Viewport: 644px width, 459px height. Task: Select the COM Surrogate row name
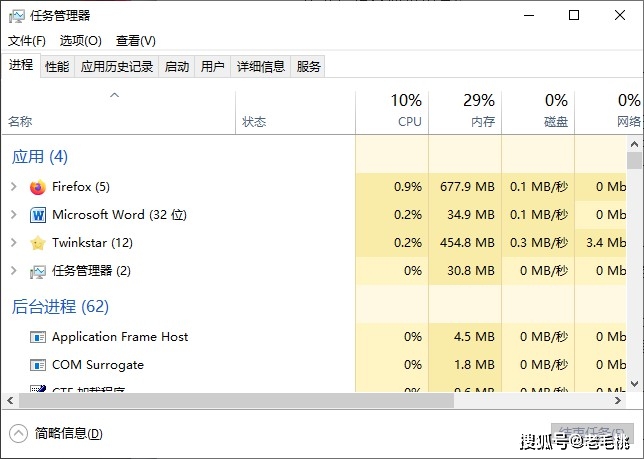pos(98,365)
